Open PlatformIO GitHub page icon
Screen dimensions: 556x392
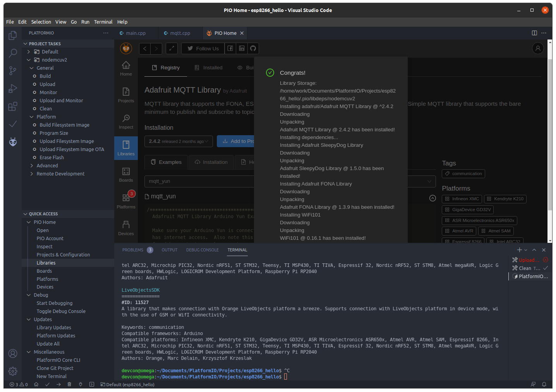pos(253,48)
